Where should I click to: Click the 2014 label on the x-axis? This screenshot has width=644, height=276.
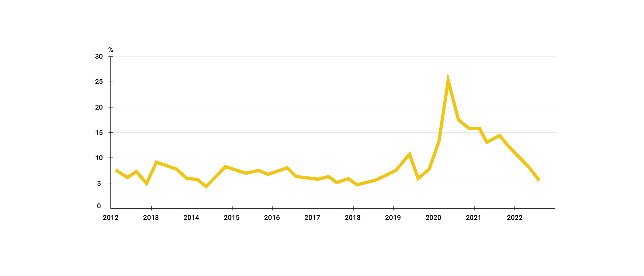pyautogui.click(x=191, y=218)
